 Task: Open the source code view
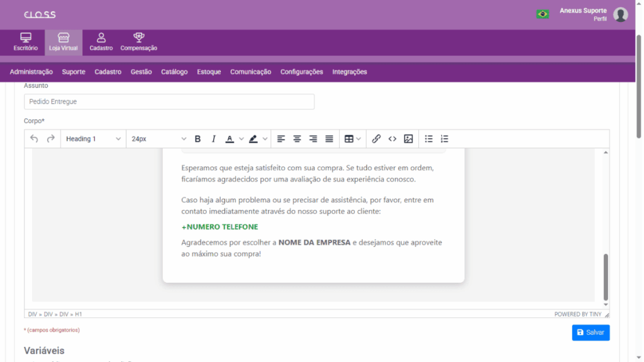click(392, 139)
